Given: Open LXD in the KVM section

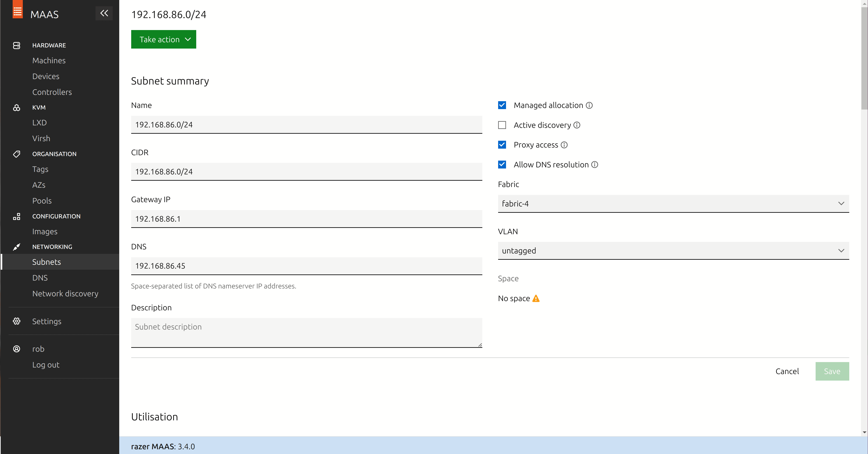Looking at the screenshot, I should (x=40, y=123).
